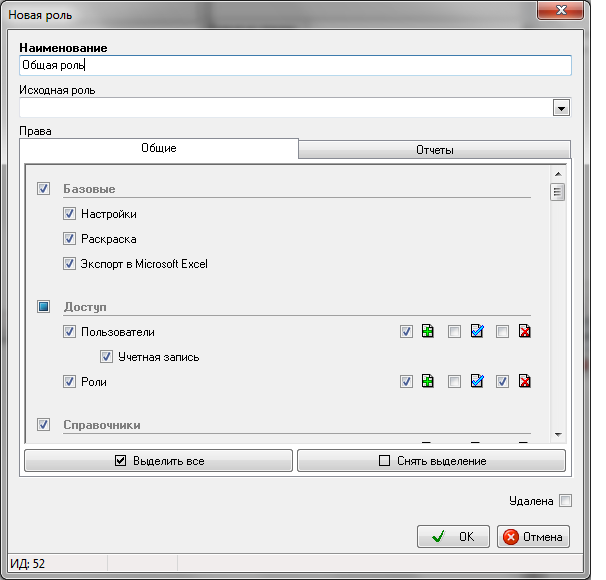Click the edit icon in Пользователи row
Image resolution: width=606 pixels, height=580 pixels.
(477, 332)
